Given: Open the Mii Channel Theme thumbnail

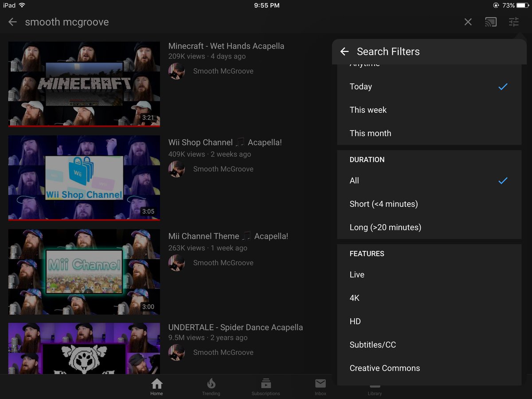Looking at the screenshot, I should [x=84, y=272].
